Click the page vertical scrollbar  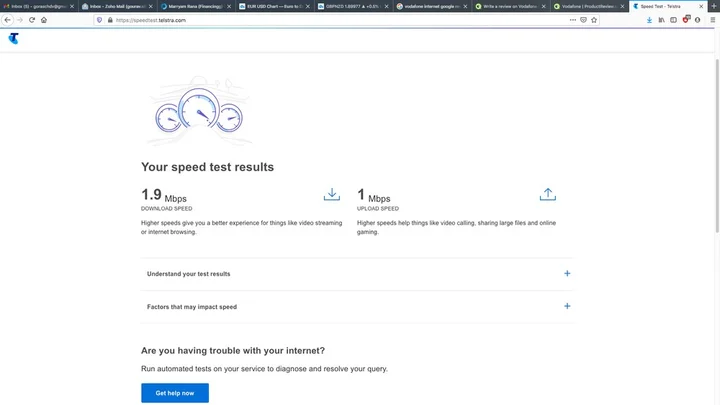717,146
